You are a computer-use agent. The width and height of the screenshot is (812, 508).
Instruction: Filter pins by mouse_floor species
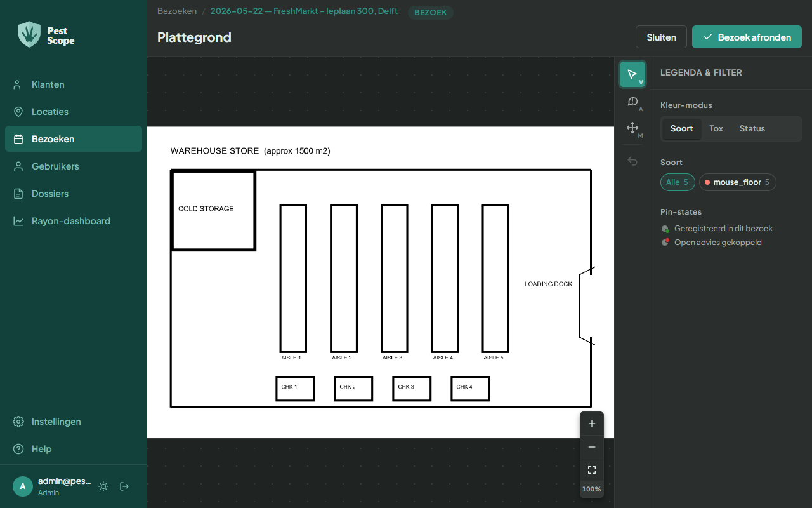(738, 182)
